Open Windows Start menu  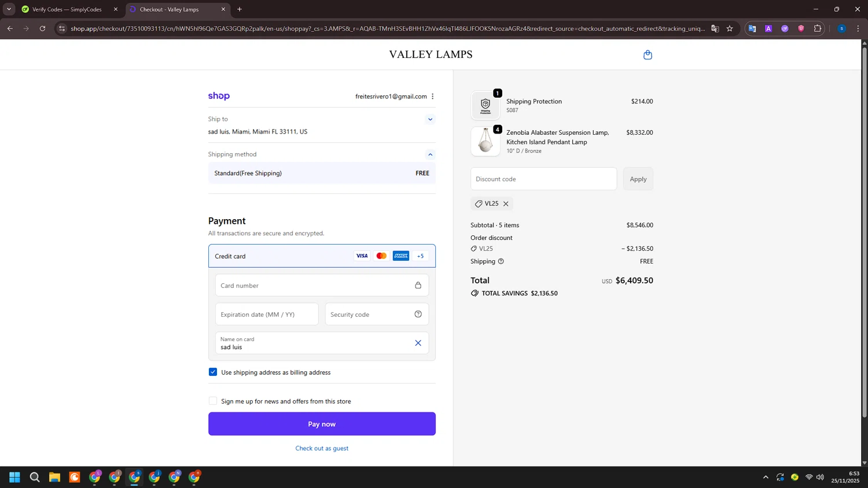click(15, 477)
